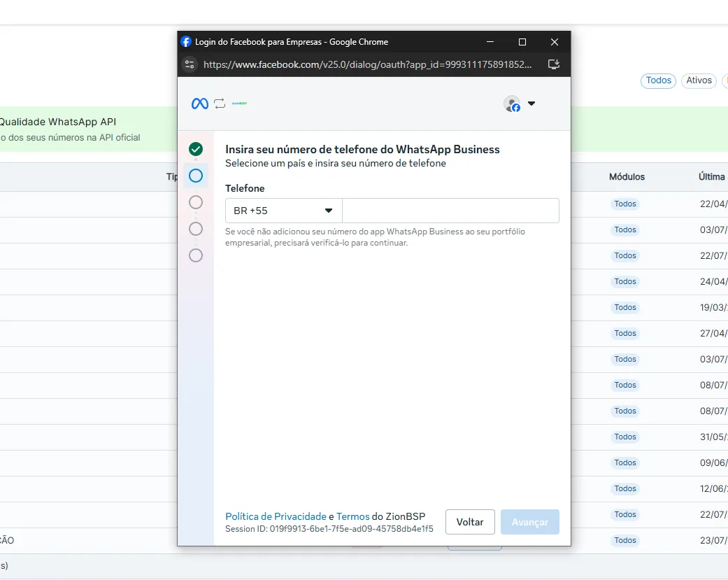Viewport: 728px width, 580px height.
Task: Open the BR +55 country code dropdown
Action: pos(284,211)
